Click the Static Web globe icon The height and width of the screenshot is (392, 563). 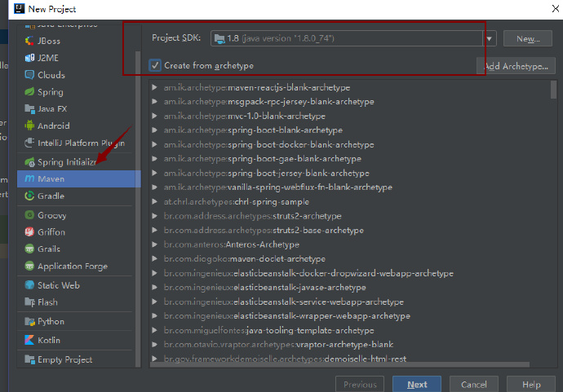[29, 285]
